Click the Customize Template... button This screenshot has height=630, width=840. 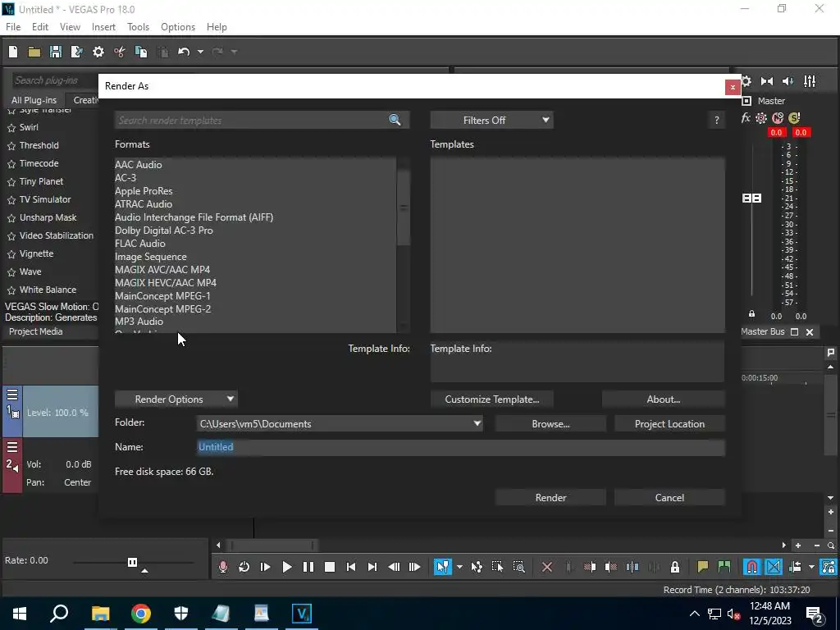click(492, 399)
